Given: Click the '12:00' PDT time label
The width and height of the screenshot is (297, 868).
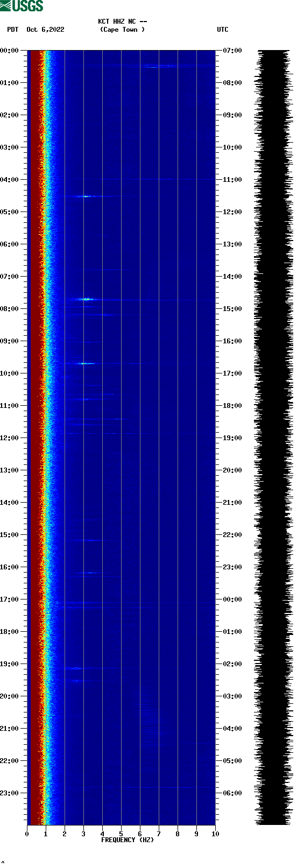Looking at the screenshot, I should 9,438.
